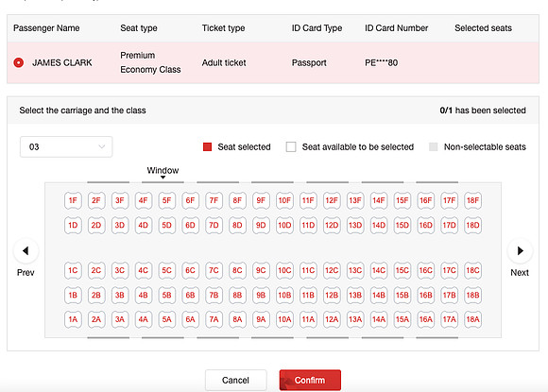Pick seat 10F
Screen dimensions: 548x392
pyautogui.click(x=284, y=200)
